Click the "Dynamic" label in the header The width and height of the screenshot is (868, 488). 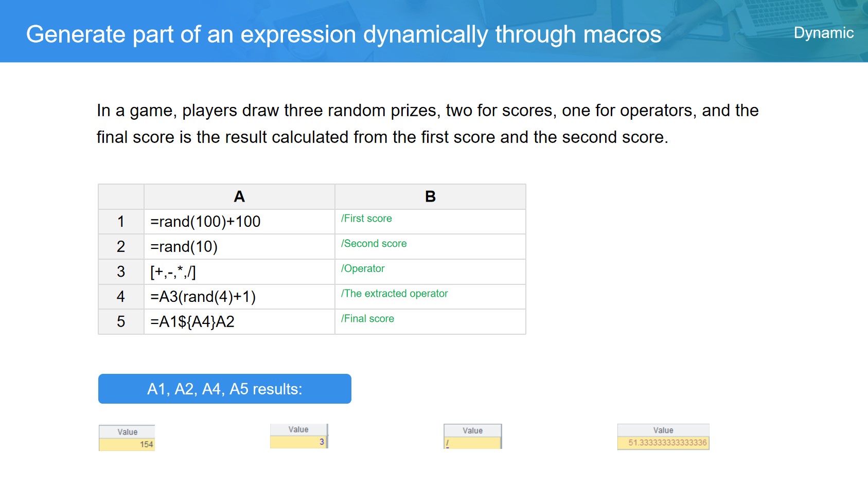pos(823,33)
